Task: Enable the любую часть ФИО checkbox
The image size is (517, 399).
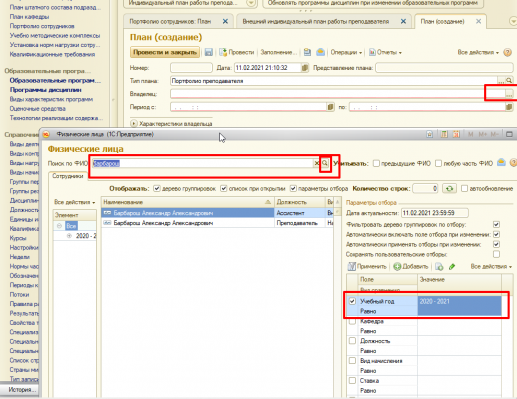Action: click(x=438, y=163)
